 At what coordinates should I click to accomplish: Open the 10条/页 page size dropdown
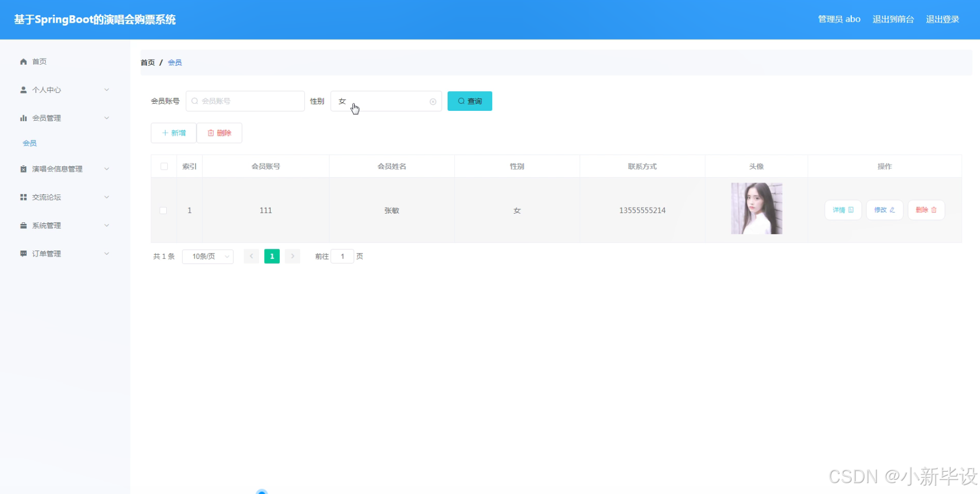[207, 256]
